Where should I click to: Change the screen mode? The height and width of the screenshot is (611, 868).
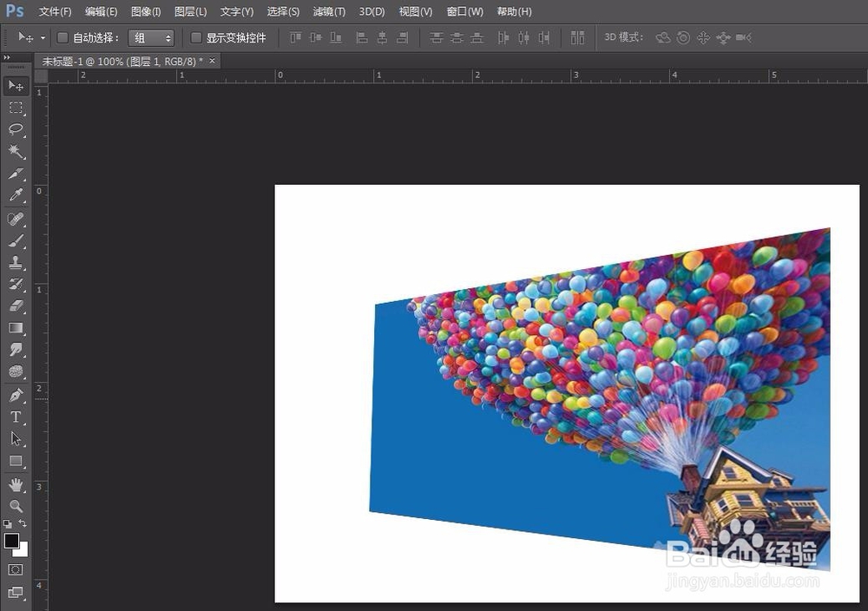tap(16, 593)
